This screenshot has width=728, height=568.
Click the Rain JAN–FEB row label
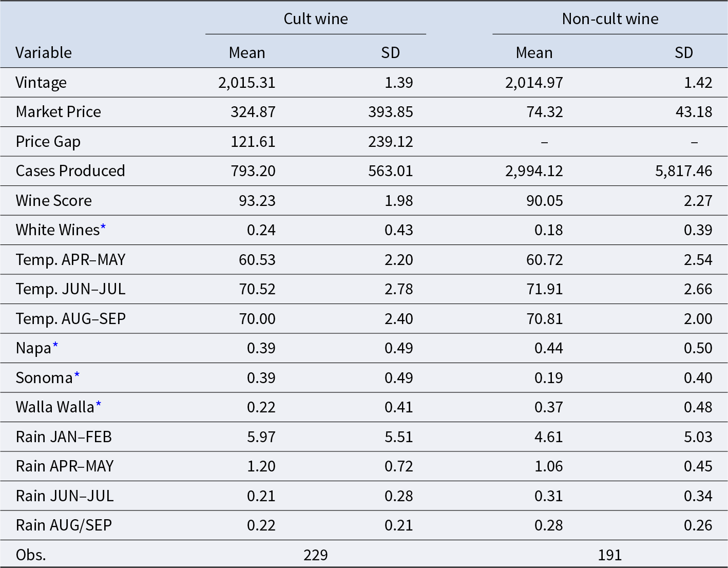point(64,437)
